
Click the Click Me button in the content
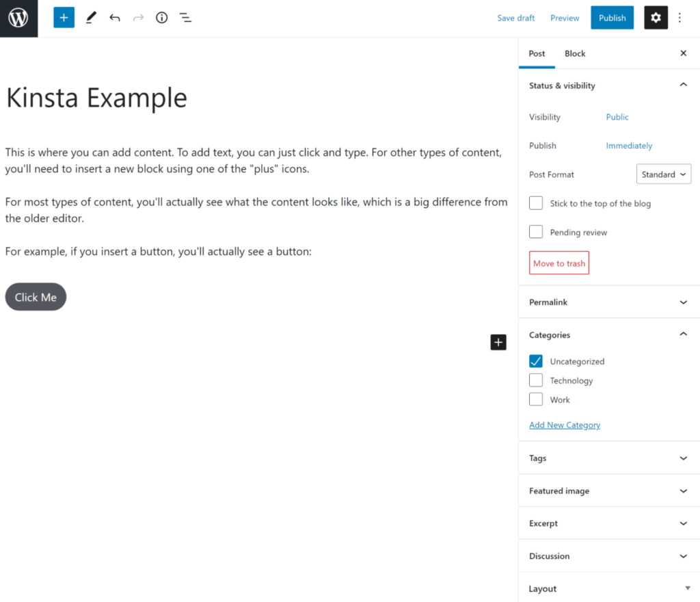coord(36,297)
